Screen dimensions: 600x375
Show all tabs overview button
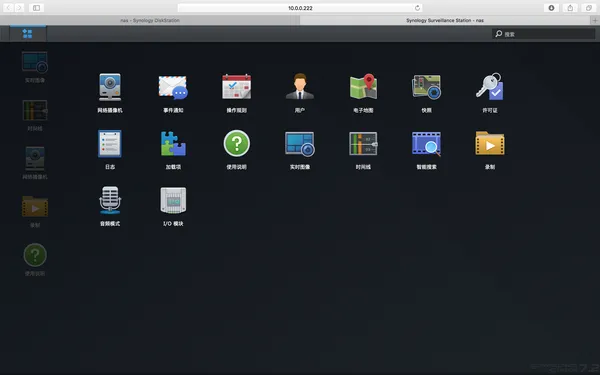pyautogui.click(x=589, y=8)
